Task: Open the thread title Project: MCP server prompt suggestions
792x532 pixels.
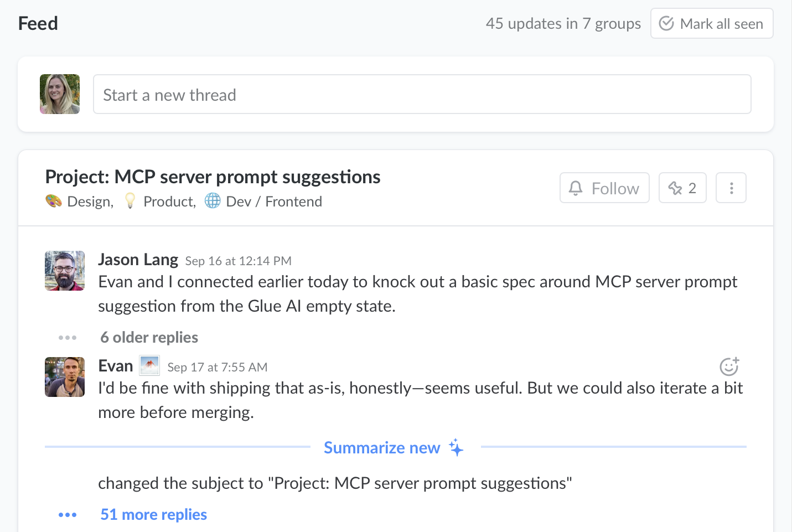Action: pyautogui.click(x=213, y=177)
